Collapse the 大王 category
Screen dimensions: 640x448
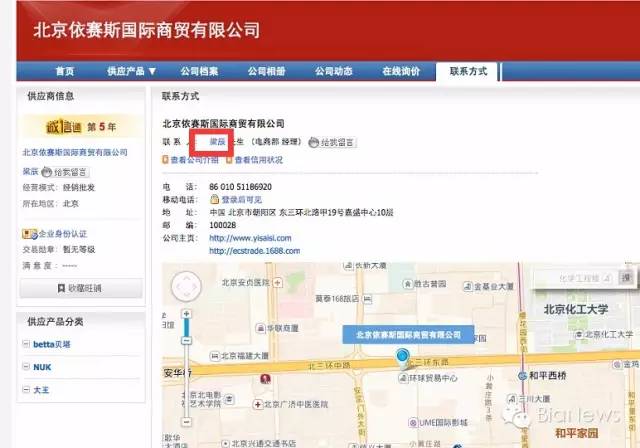click(26, 389)
